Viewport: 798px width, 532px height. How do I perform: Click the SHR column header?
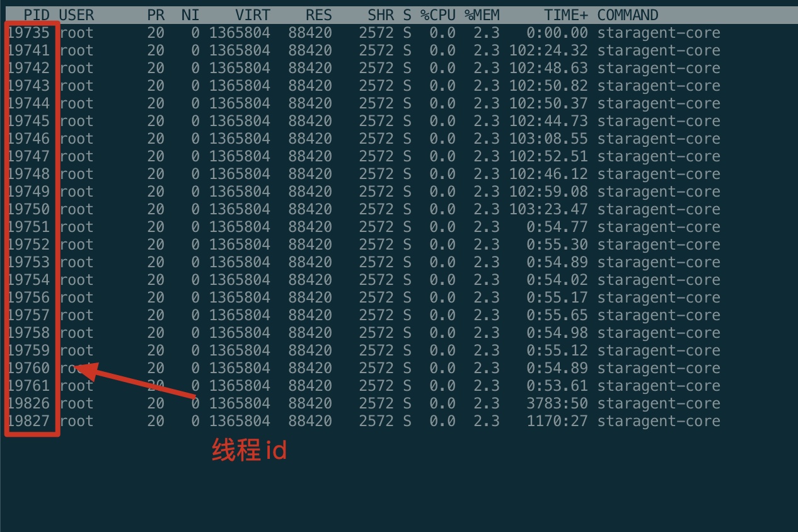click(x=381, y=15)
